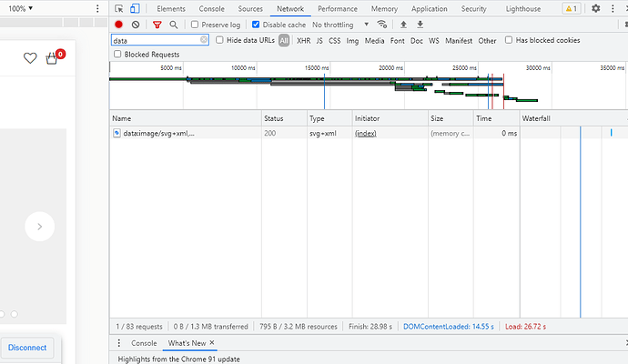
Task: Select the inspect element picker icon
Action: point(119,9)
